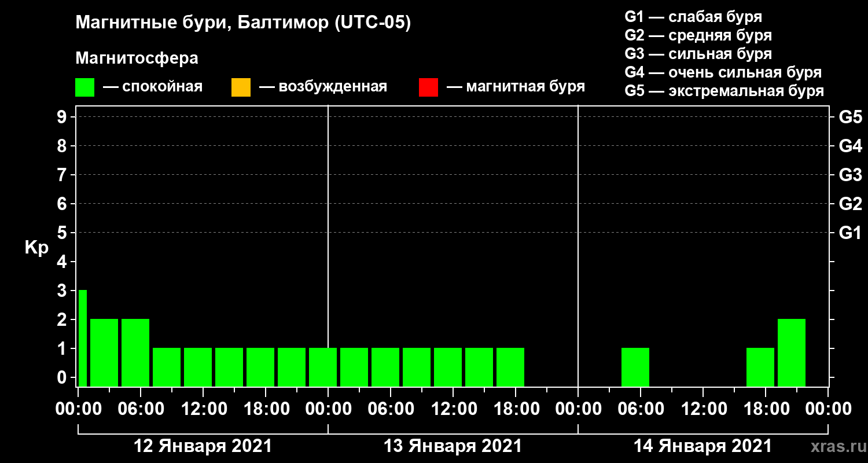The width and height of the screenshot is (868, 463).
Task: Click the Kp axis value '2'
Action: (63, 319)
